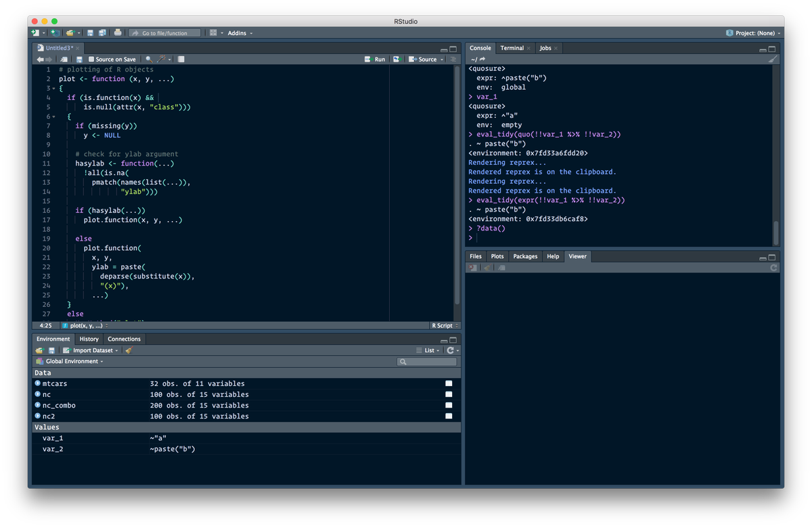
Task: Click the print icon in the toolbar
Action: pos(116,32)
